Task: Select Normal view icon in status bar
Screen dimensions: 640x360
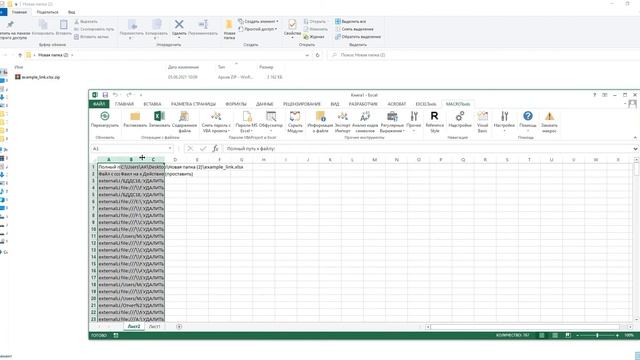Action: coord(542,335)
